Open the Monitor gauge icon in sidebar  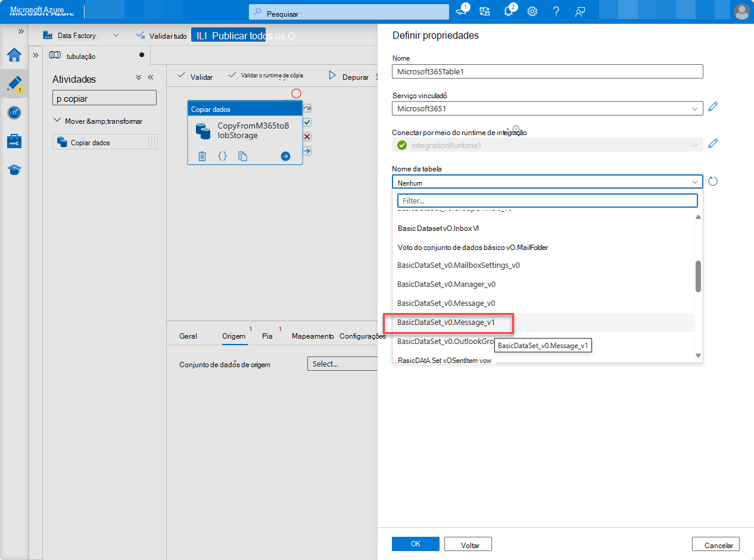(14, 112)
